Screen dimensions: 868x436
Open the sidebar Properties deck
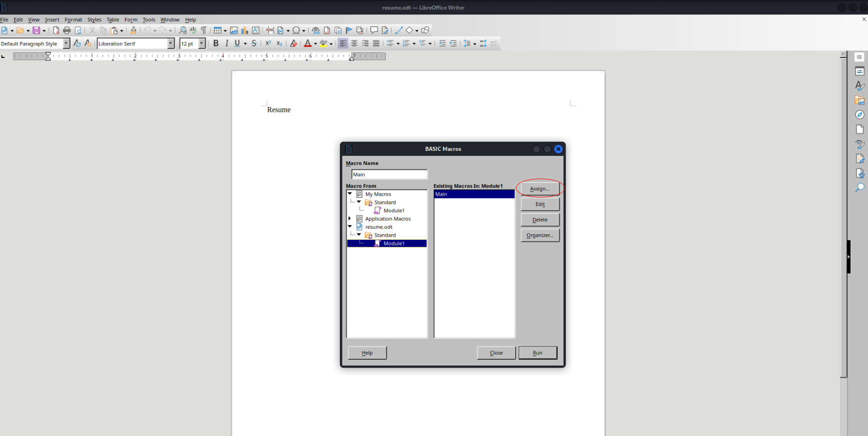coord(859,71)
